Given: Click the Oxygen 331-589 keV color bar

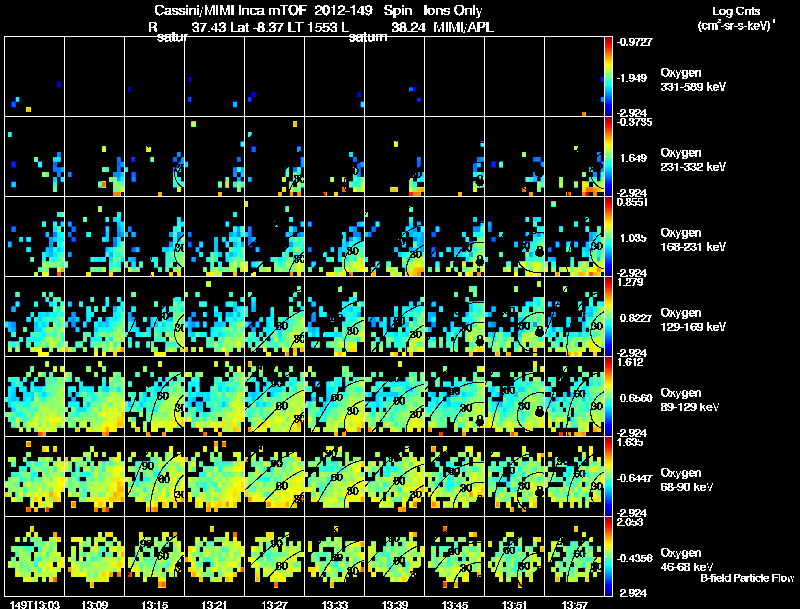Looking at the screenshot, I should pyautogui.click(x=608, y=77).
